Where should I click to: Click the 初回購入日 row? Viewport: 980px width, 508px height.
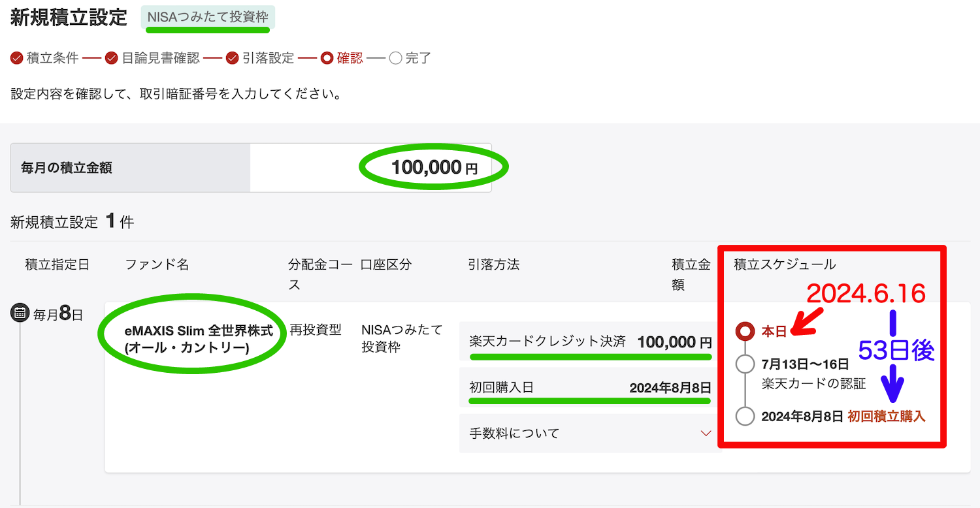[x=591, y=387]
